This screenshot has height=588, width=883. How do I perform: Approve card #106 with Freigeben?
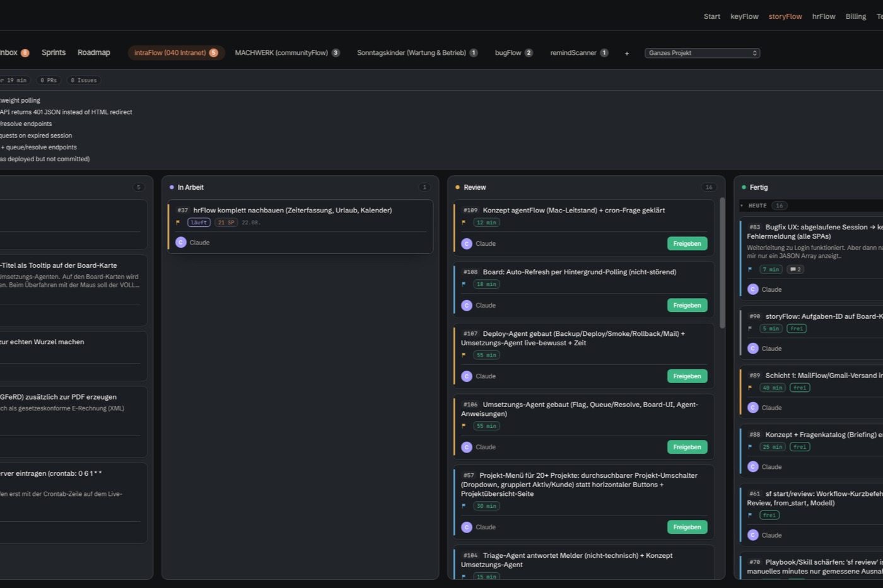tap(687, 447)
